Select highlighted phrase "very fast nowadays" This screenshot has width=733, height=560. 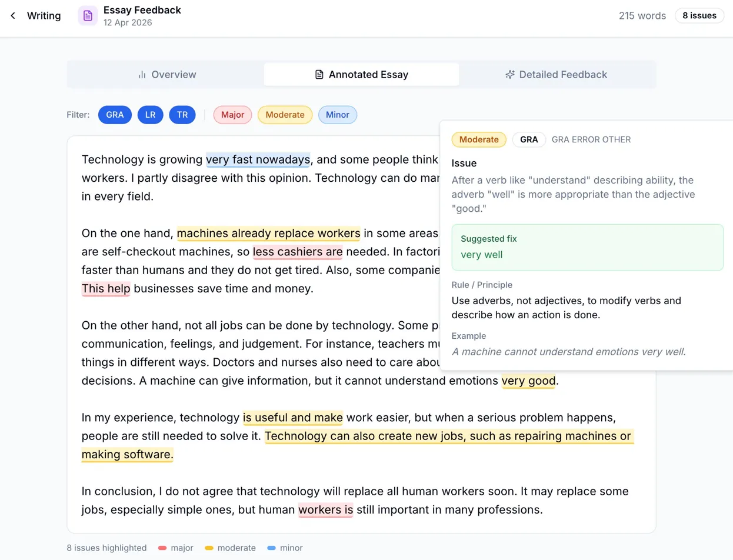coord(258,159)
